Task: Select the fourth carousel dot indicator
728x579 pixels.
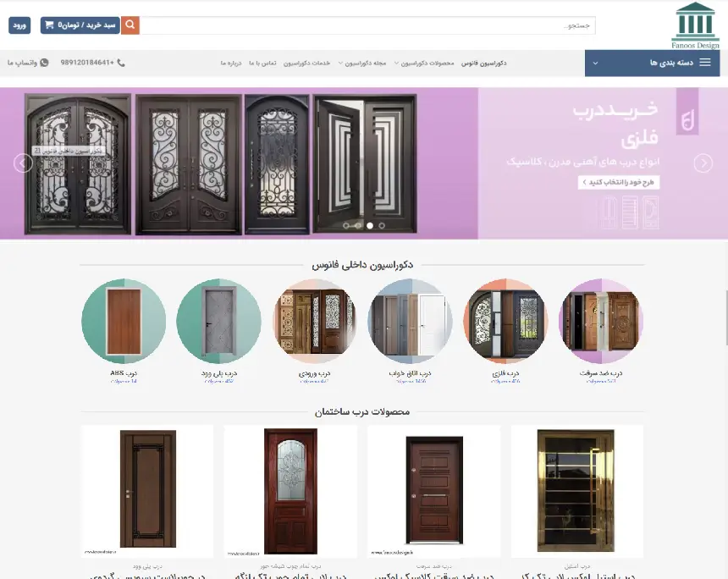Action: click(x=382, y=226)
